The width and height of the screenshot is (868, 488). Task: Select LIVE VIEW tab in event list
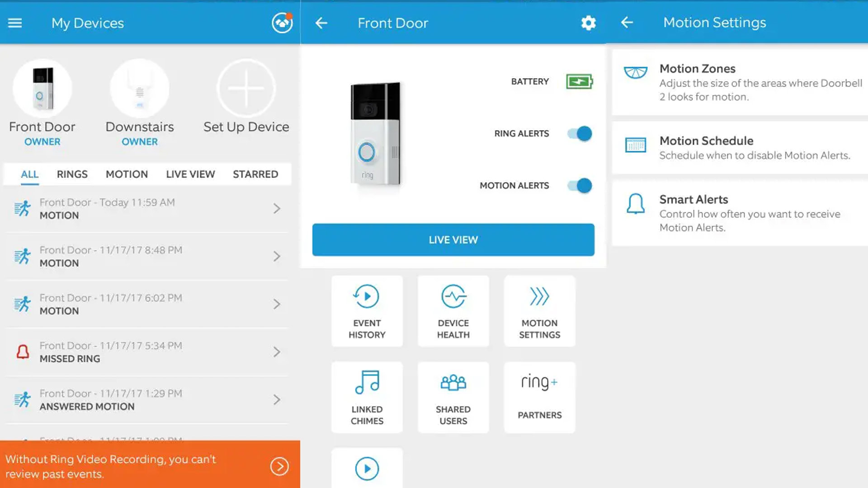pos(190,174)
